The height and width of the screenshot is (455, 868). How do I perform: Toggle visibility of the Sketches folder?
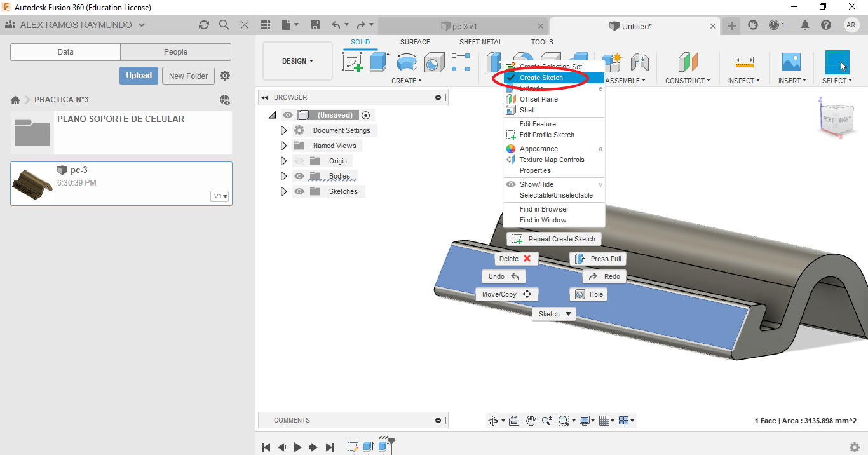299,191
